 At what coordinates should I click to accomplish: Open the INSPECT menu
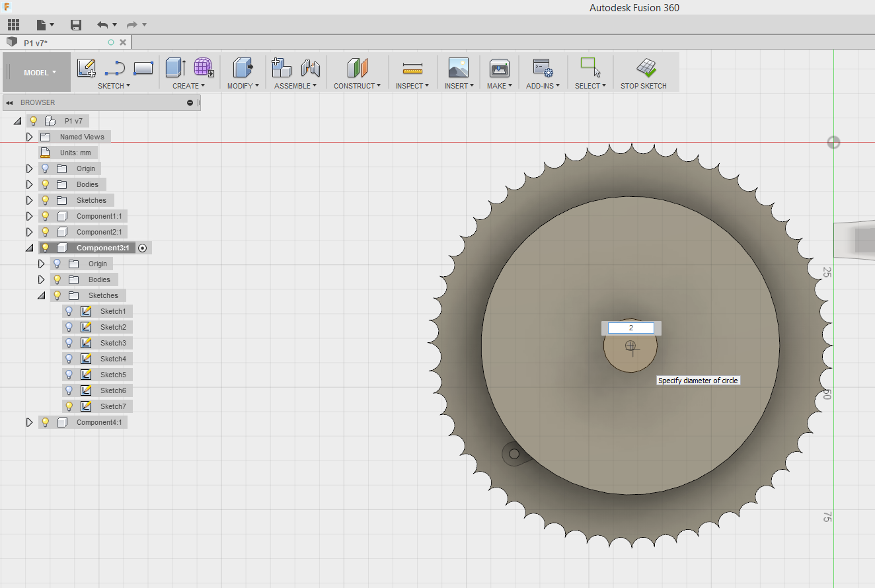(x=412, y=86)
